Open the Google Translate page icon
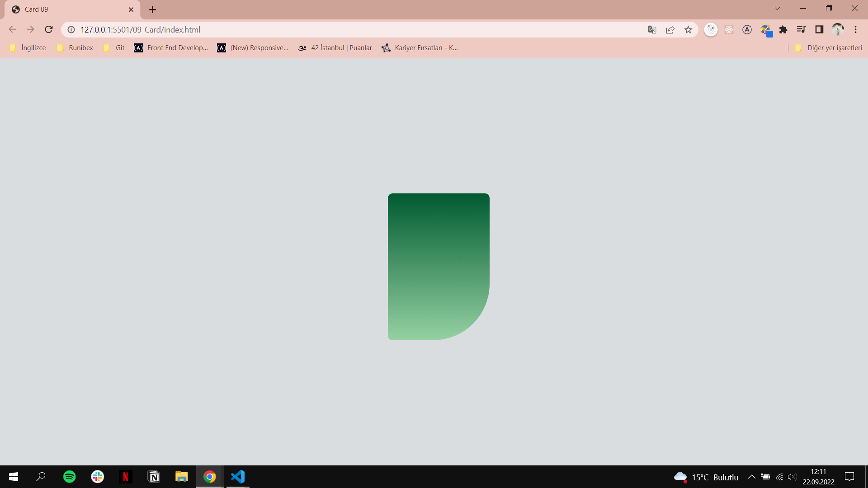This screenshot has width=868, height=488. [x=652, y=30]
